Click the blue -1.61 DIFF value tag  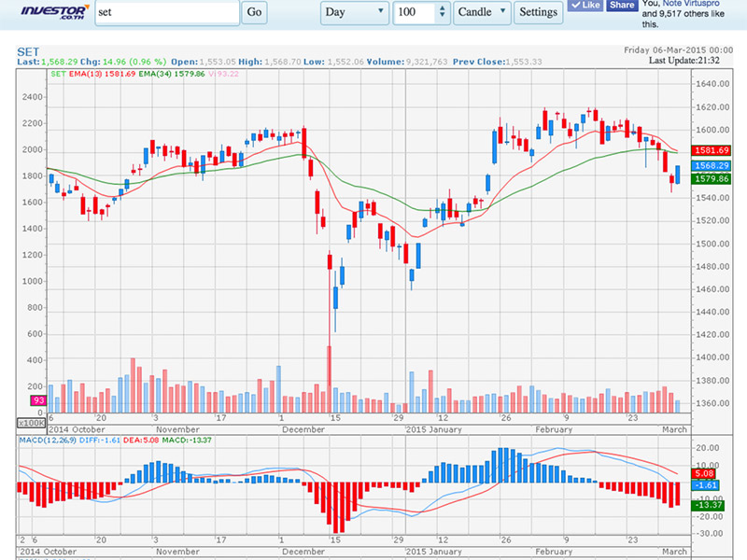pos(705,485)
